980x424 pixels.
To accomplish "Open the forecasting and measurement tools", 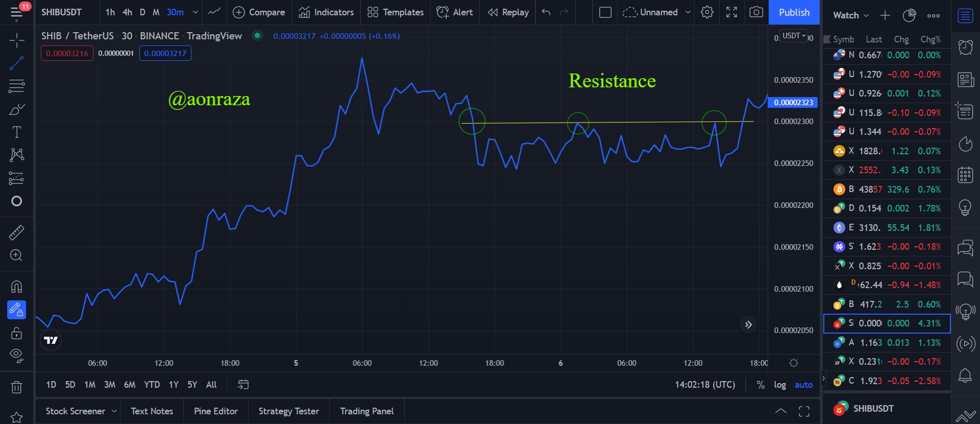I will tap(16, 178).
